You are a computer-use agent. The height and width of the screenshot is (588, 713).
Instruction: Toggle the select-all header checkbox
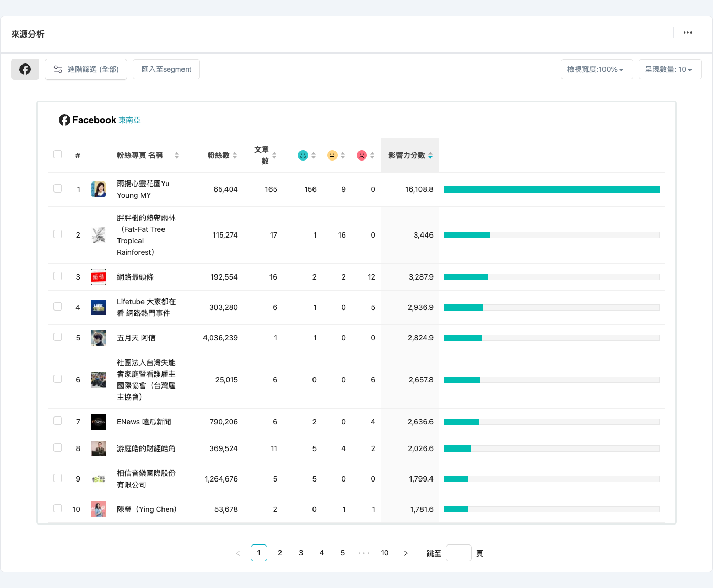pos(58,154)
